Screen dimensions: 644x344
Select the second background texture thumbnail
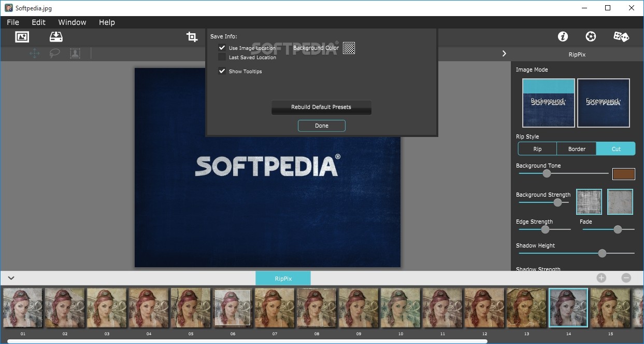click(620, 202)
